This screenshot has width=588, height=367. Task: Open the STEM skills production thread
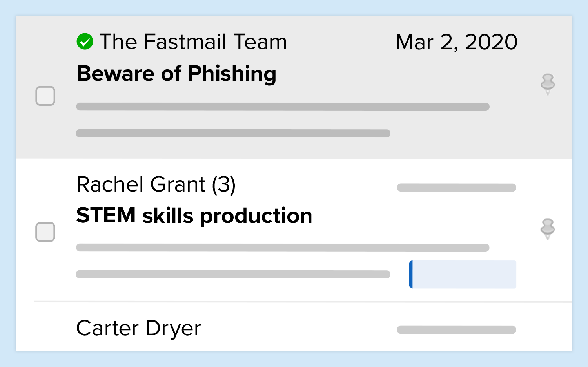[194, 216]
